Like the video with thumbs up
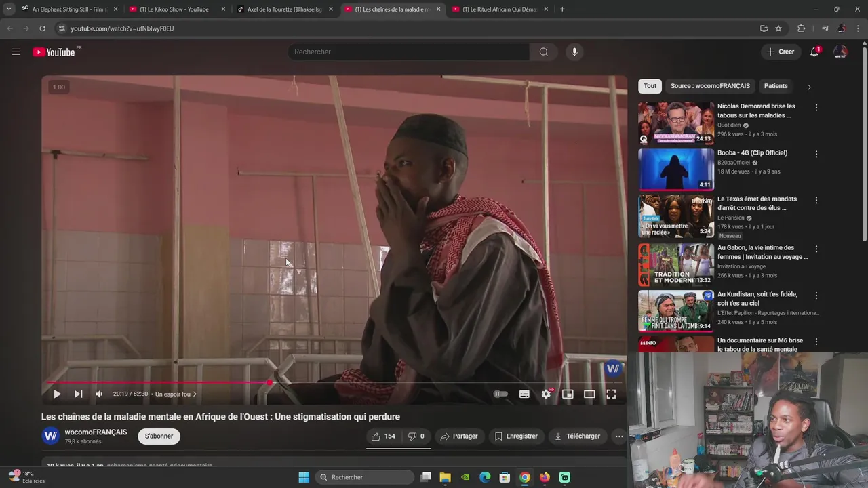This screenshot has width=868, height=488. pos(383,436)
